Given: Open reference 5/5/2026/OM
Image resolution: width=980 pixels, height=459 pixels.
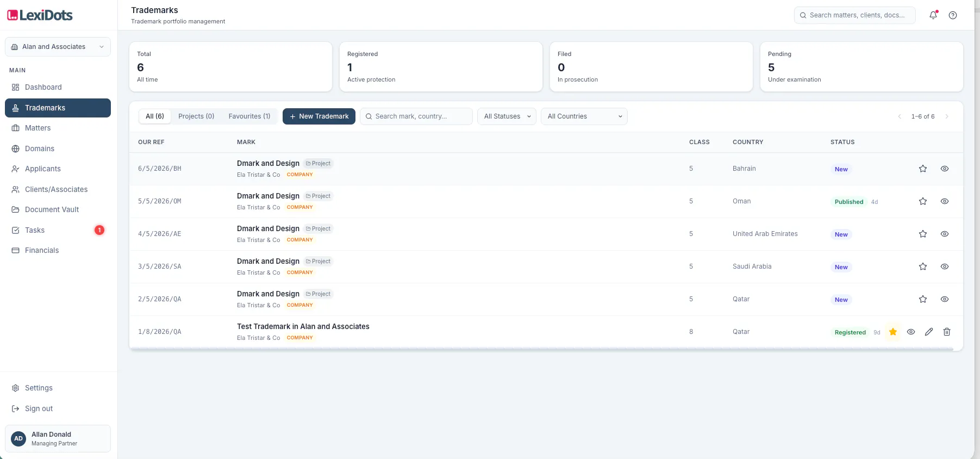Looking at the screenshot, I should click(x=160, y=201).
